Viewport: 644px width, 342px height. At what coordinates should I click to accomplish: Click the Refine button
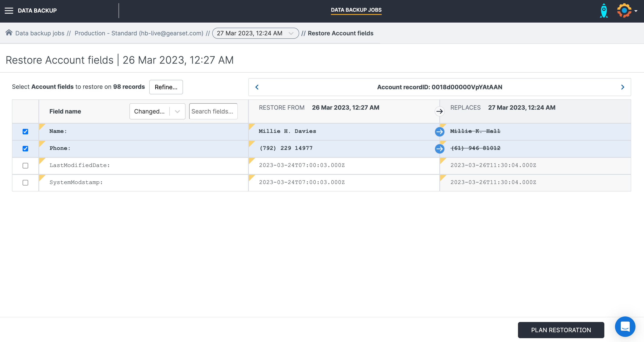[x=166, y=87]
